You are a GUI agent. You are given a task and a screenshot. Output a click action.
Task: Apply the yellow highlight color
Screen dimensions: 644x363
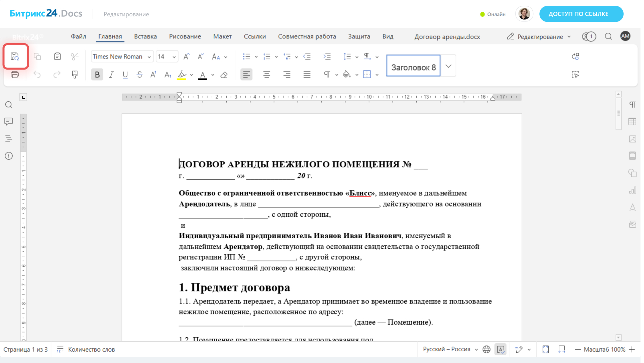(x=182, y=75)
